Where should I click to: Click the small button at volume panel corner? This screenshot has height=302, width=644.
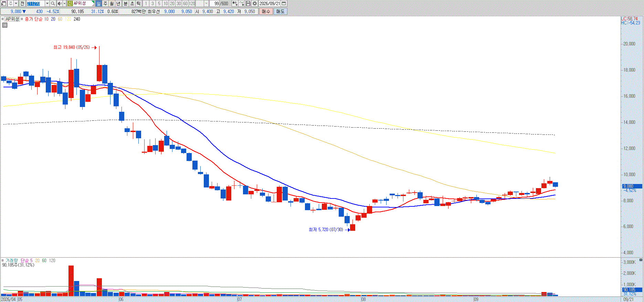(x=641, y=260)
